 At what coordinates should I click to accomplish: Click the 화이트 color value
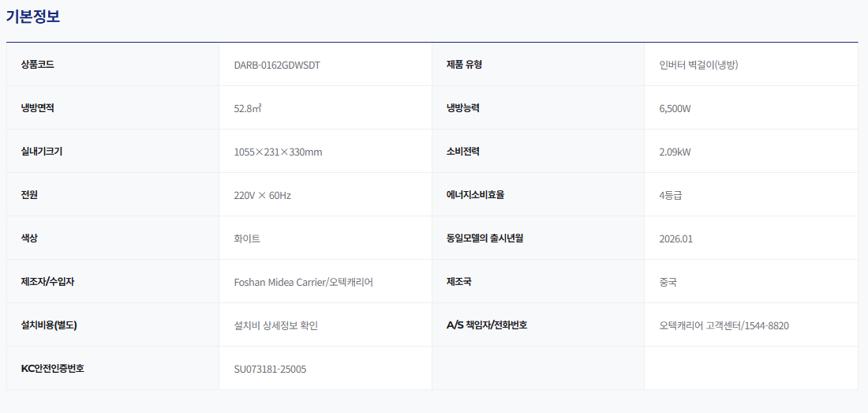(x=247, y=238)
